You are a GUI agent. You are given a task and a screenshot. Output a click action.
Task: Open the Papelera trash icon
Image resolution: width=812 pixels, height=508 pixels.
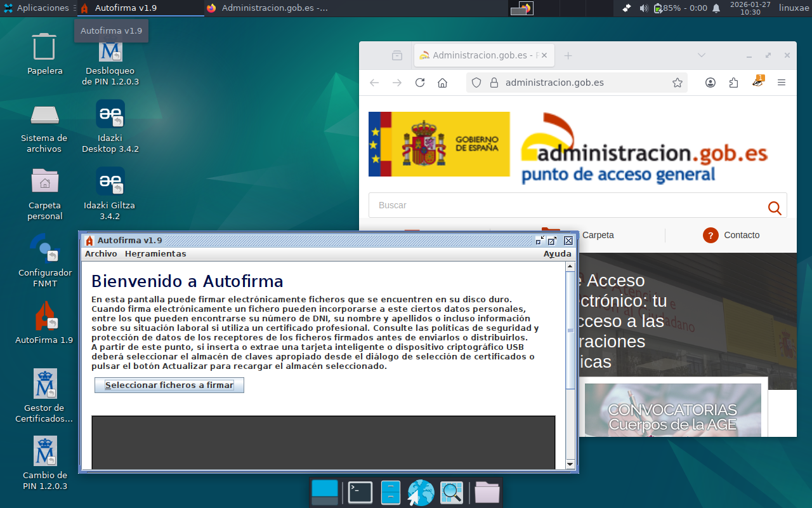click(44, 47)
